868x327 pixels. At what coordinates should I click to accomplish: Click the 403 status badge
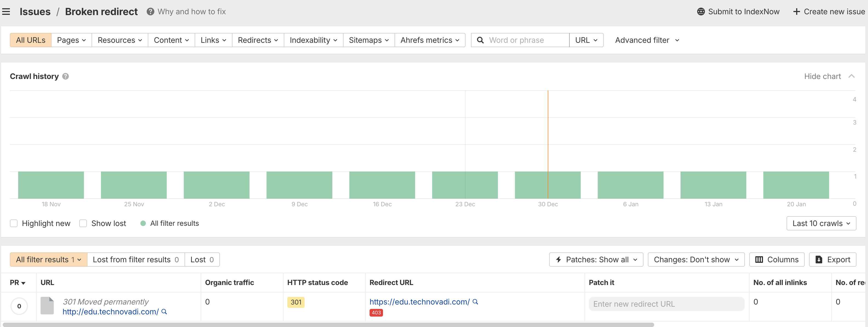tap(376, 312)
